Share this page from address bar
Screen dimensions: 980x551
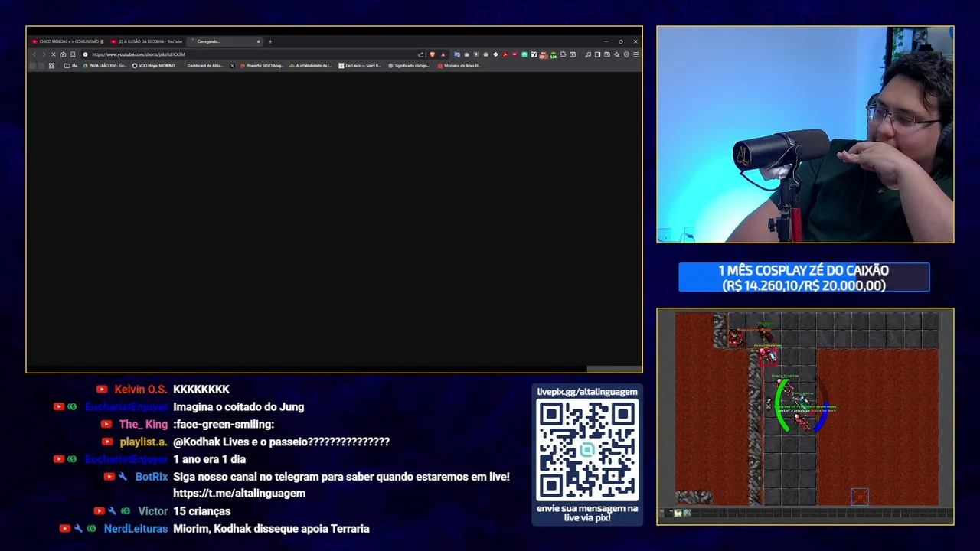pos(420,54)
